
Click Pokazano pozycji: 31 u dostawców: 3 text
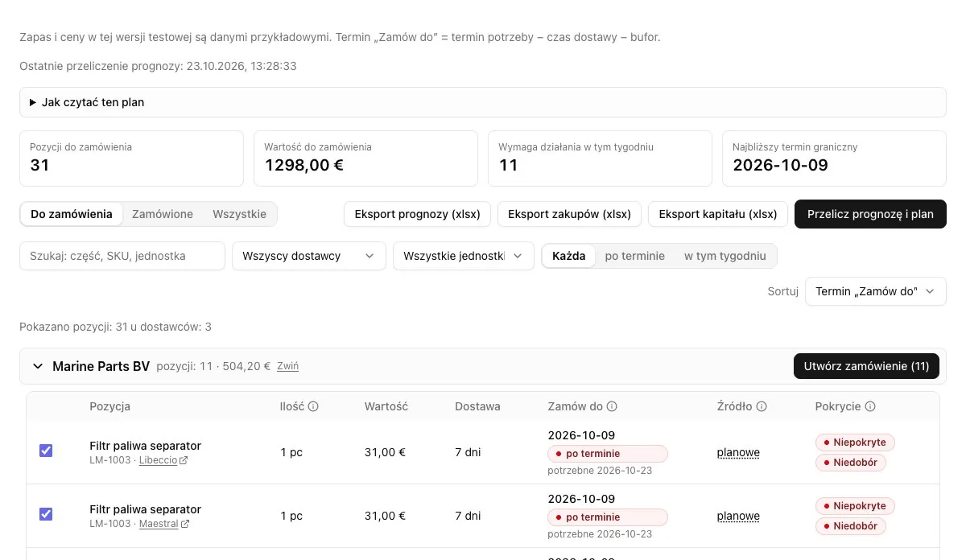(116, 327)
